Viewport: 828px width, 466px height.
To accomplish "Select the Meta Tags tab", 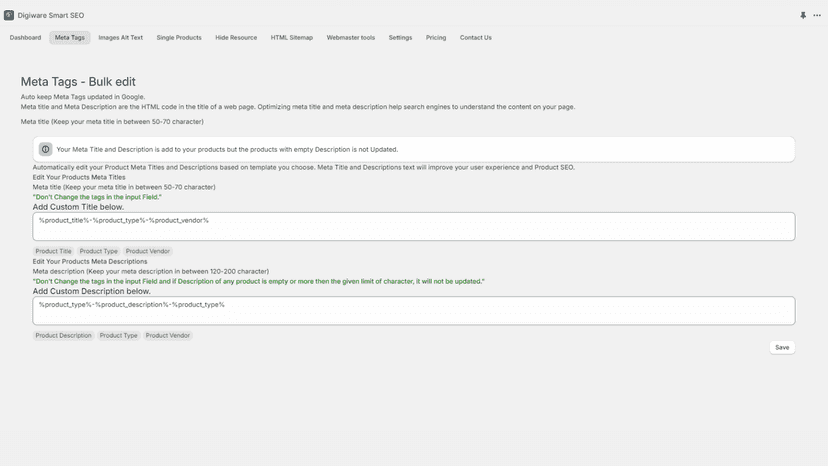I will pyautogui.click(x=70, y=38).
